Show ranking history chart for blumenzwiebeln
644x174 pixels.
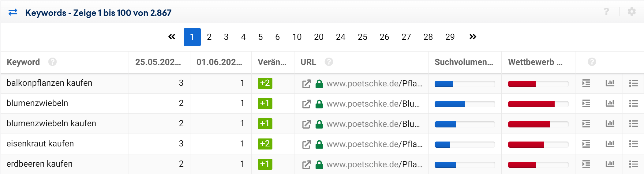pyautogui.click(x=610, y=104)
